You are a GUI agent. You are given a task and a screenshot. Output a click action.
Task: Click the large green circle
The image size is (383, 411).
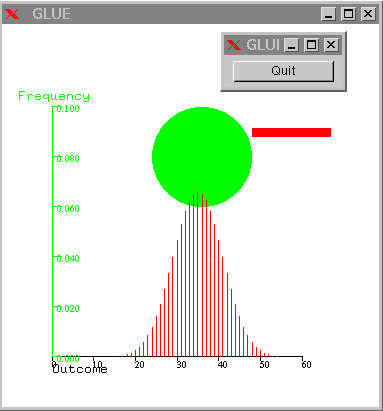click(x=202, y=157)
